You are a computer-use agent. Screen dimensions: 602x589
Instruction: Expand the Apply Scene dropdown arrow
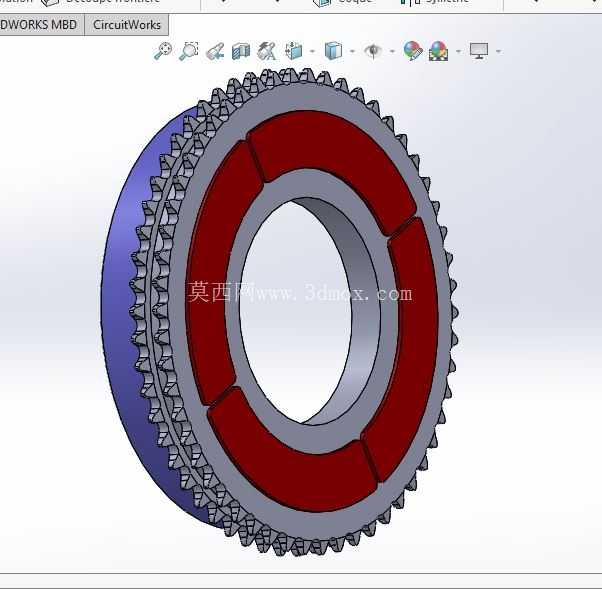pyautogui.click(x=458, y=51)
